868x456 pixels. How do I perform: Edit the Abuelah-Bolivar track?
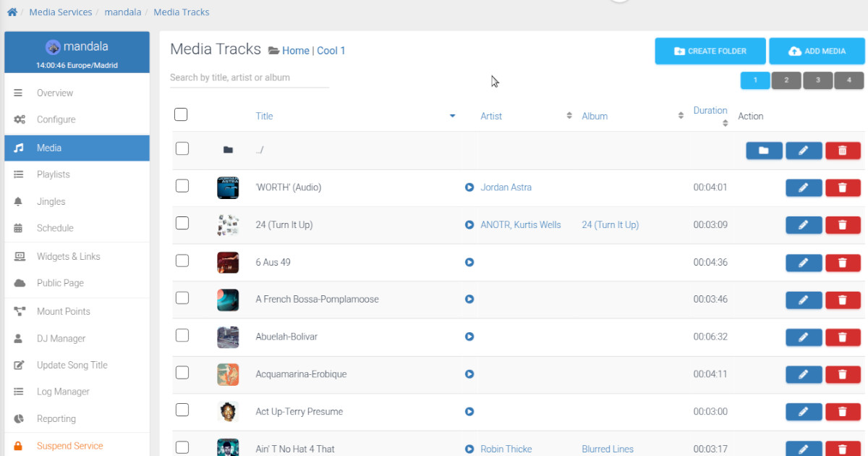pyautogui.click(x=804, y=337)
